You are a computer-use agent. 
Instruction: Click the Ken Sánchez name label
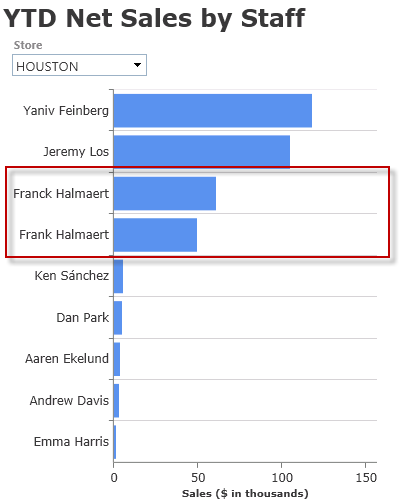pyautogui.click(x=72, y=276)
